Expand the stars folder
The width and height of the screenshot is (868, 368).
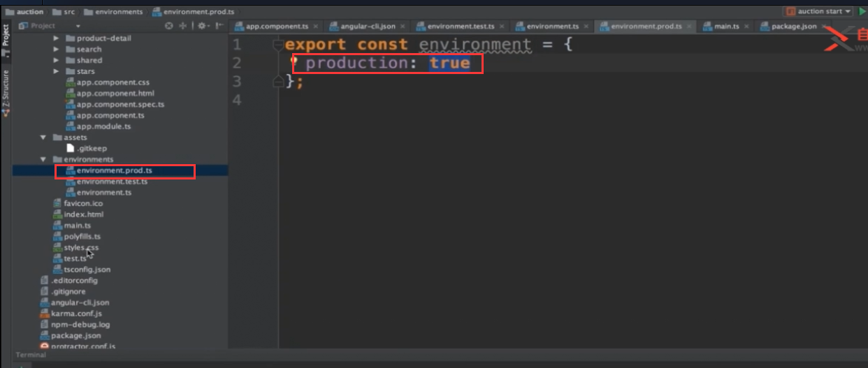coord(57,71)
